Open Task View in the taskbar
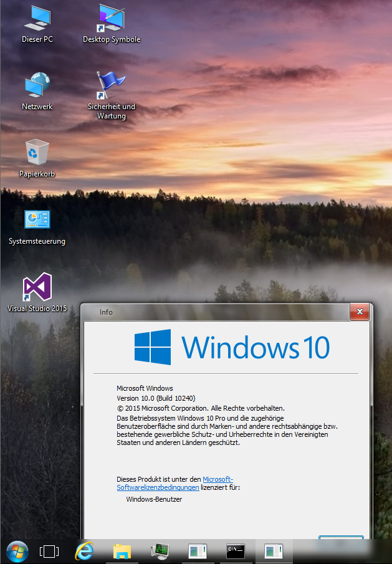The image size is (392, 564). pos(49,551)
